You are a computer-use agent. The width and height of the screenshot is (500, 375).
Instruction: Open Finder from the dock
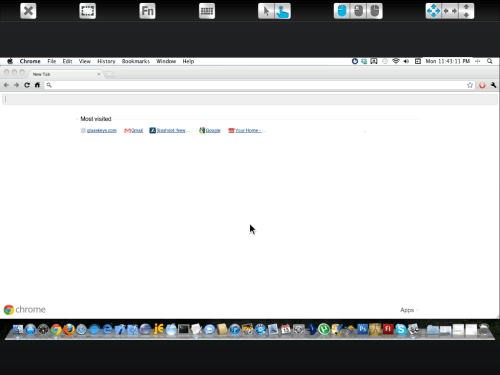click(x=18, y=330)
